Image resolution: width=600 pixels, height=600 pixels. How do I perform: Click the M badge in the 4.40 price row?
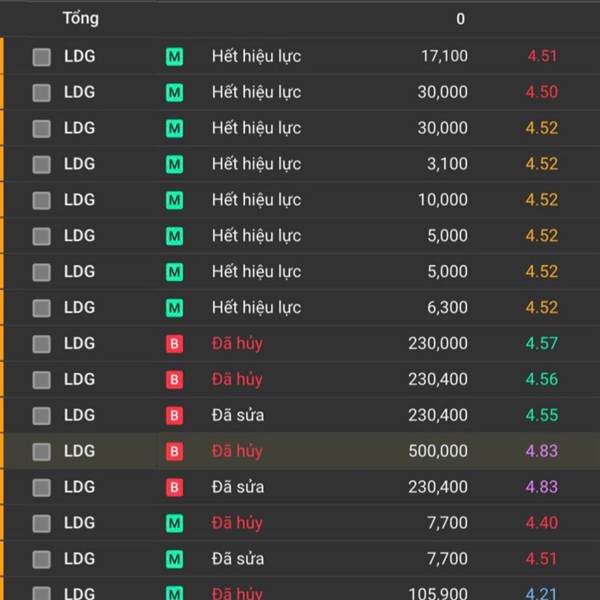(174, 524)
